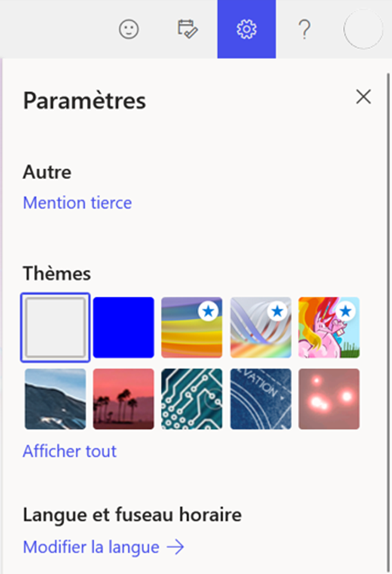This screenshot has height=574, width=392.
Task: Open the account profile avatar circle
Action: [x=364, y=29]
